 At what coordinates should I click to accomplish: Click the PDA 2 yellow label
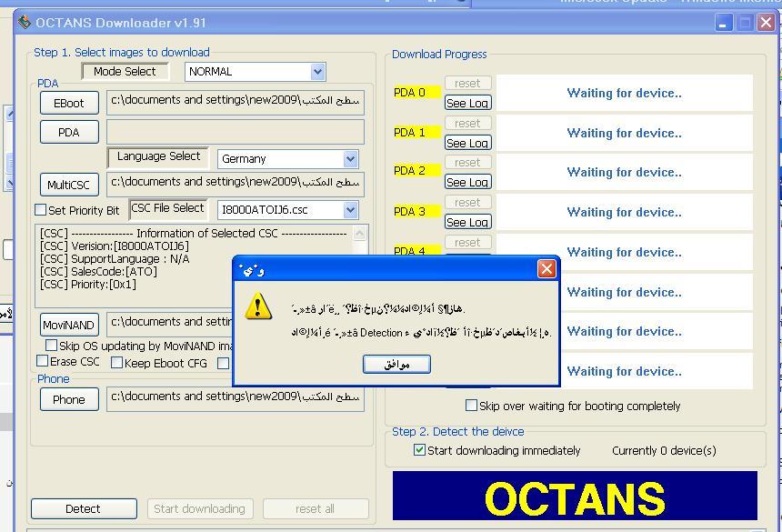pos(417,171)
